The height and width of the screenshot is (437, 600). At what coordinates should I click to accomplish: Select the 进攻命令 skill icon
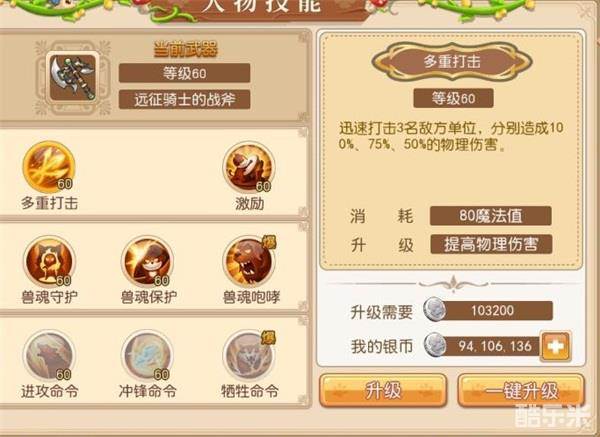click(x=49, y=355)
